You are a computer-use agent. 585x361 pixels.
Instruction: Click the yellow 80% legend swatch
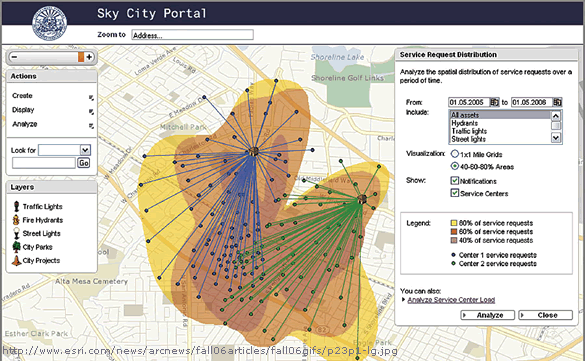(x=454, y=223)
